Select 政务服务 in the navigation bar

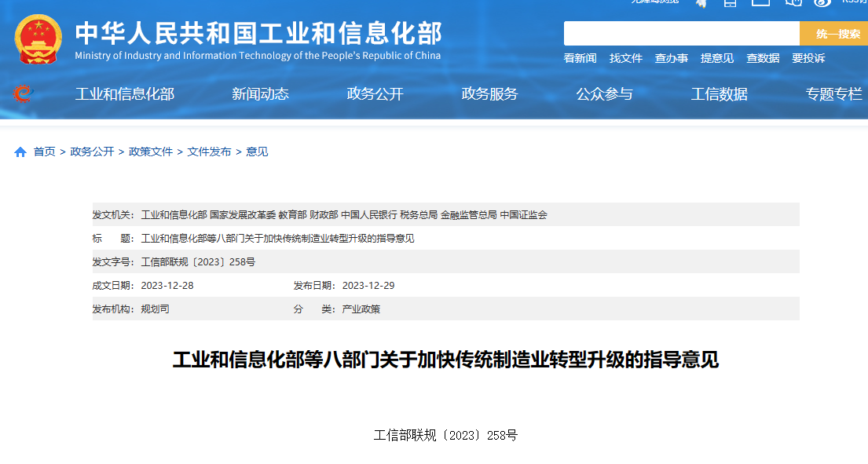coord(489,94)
